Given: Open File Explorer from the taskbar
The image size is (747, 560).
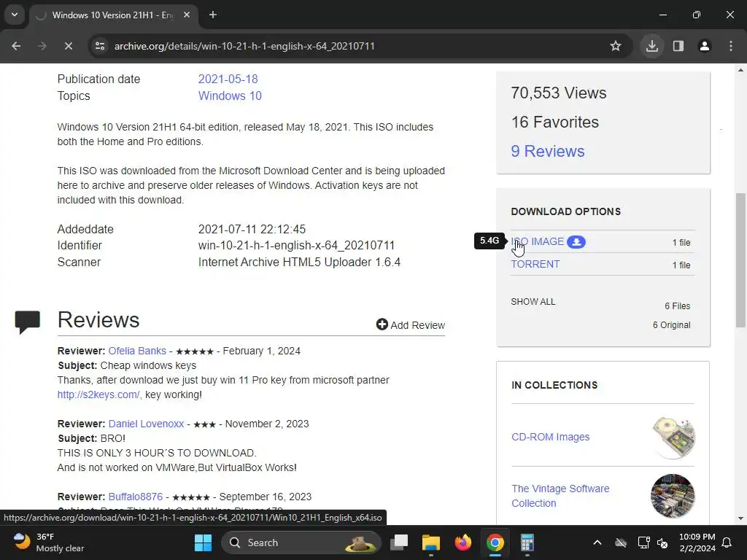Looking at the screenshot, I should 431,542.
